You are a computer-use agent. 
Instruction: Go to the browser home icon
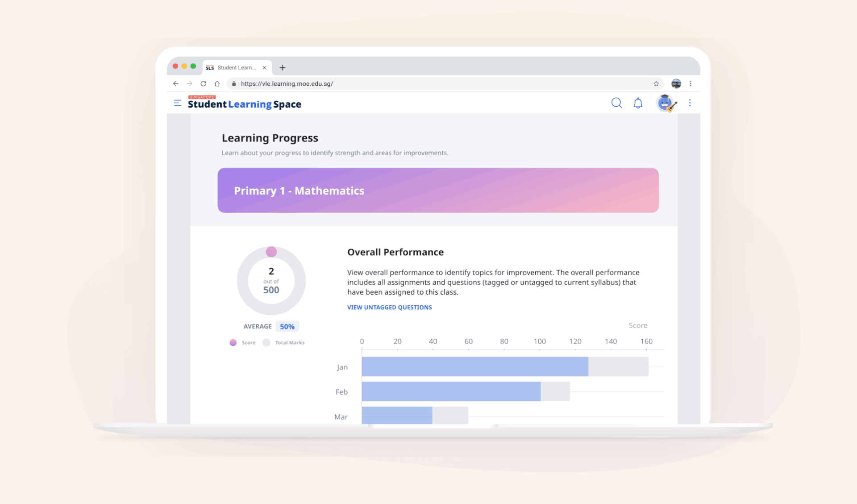(217, 83)
